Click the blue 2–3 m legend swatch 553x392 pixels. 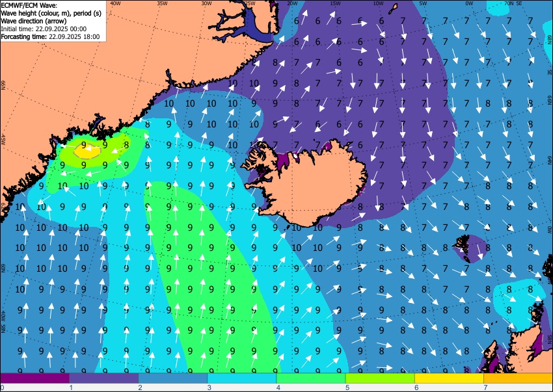click(x=173, y=378)
